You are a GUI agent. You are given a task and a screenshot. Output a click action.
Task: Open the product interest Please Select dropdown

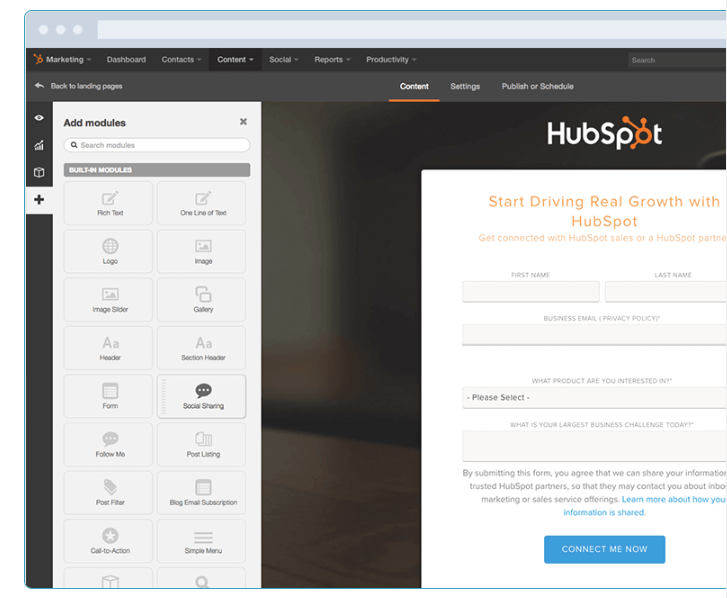point(594,398)
